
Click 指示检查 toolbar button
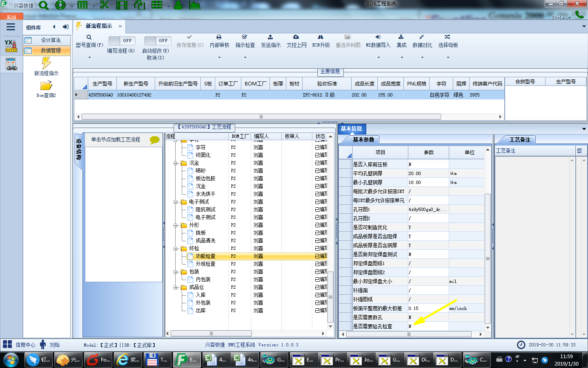coord(245,41)
